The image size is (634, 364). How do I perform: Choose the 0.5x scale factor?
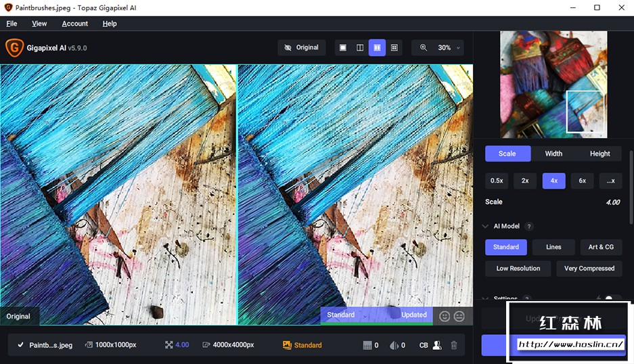pos(497,181)
